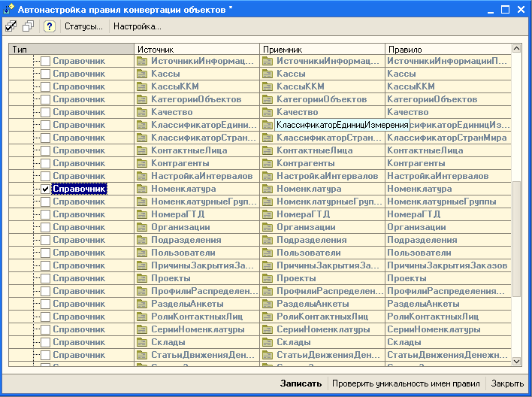Open the Статусы... toolbar menu
This screenshot has width=532, height=397.
click(x=83, y=26)
